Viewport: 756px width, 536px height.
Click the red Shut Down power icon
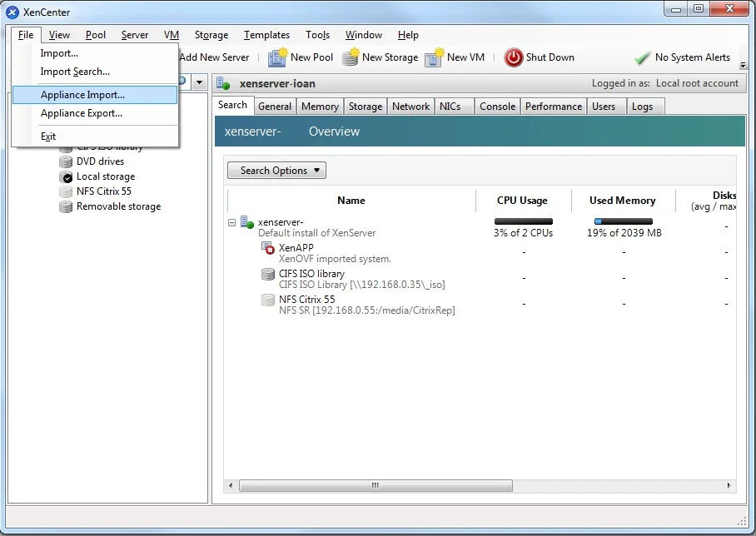[x=514, y=57]
